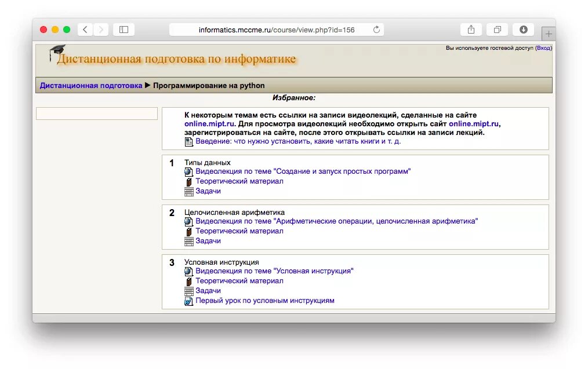Click the Избранное: heading
This screenshot has height=369, width=588.
[x=294, y=98]
